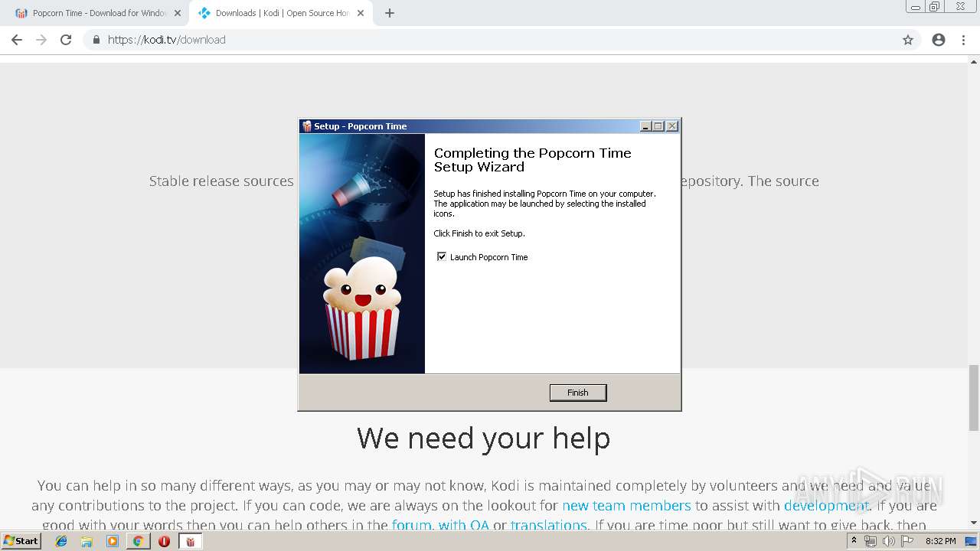Image resolution: width=980 pixels, height=551 pixels.
Task: Open the 'development' link
Action: click(x=826, y=505)
